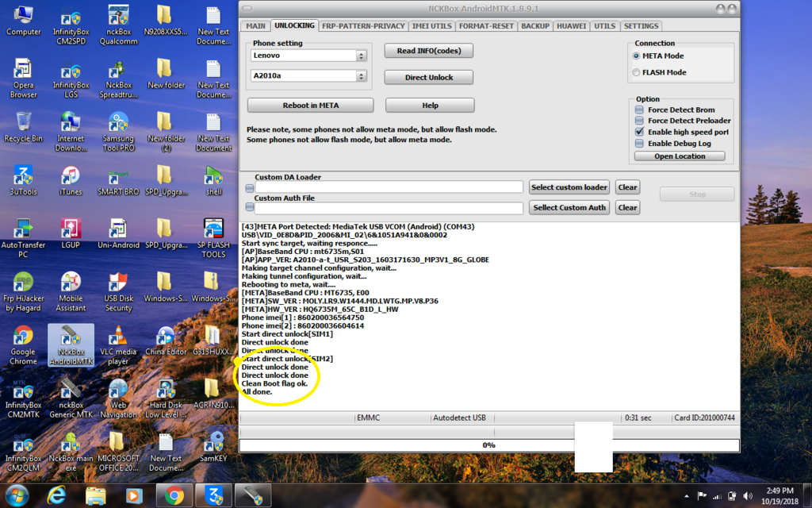Enable the Force Detect Brom checkbox
Screen dimensions: 812x508
pos(640,110)
